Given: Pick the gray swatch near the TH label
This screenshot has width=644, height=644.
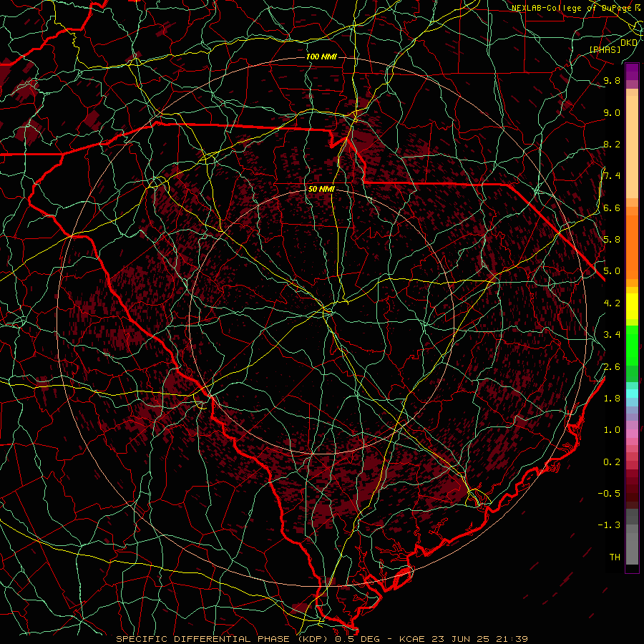Looking at the screenshot, I should 632,549.
